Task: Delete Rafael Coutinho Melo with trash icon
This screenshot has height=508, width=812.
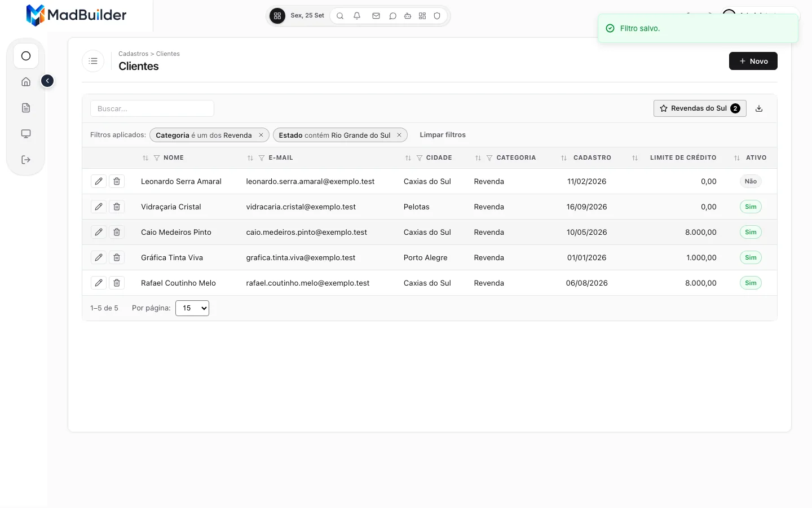Action: point(117,283)
